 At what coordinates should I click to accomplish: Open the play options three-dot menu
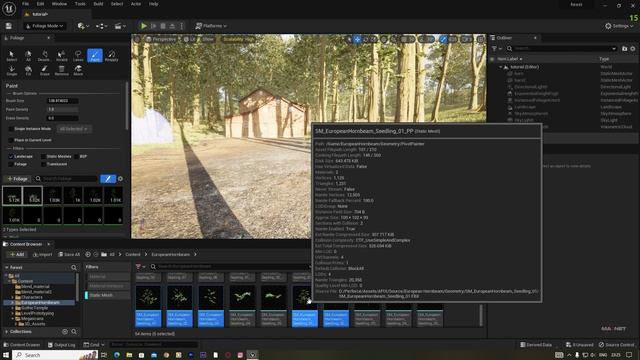[x=182, y=26]
